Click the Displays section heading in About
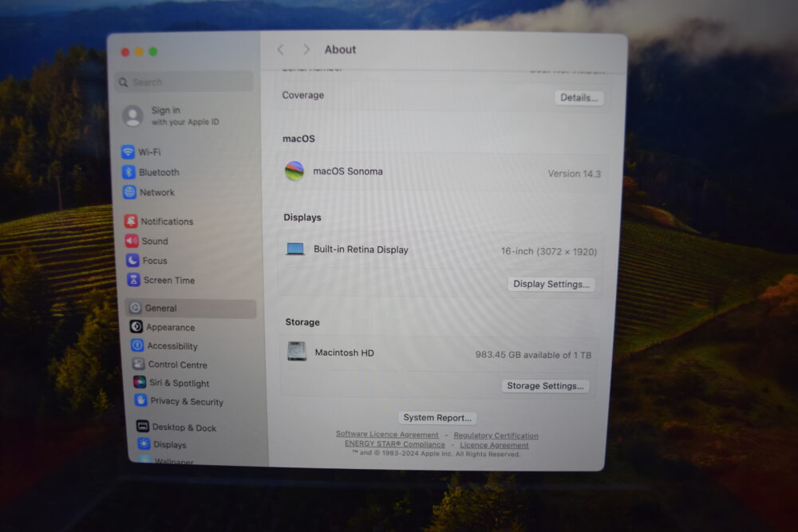Screen dimensions: 798x532 pos(302,217)
